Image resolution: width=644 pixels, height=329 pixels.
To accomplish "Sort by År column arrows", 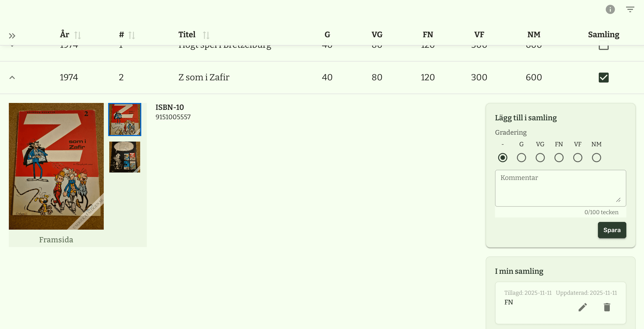I will tap(78, 35).
